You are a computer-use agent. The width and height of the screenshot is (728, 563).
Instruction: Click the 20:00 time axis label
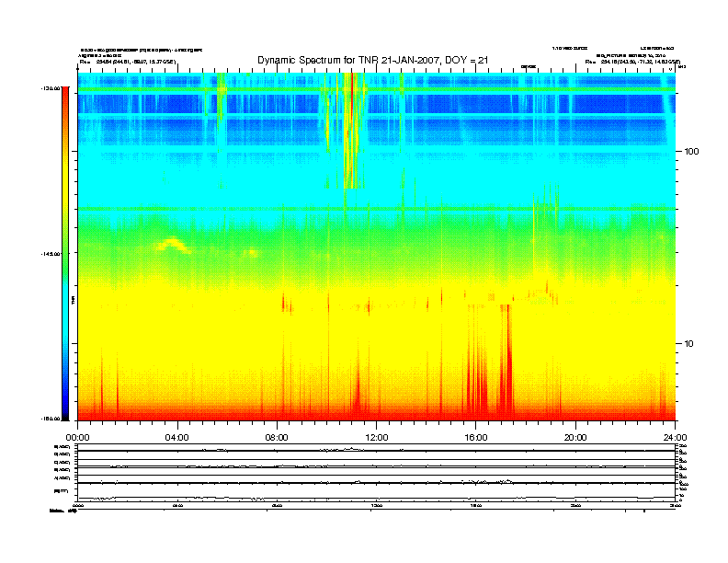[575, 438]
